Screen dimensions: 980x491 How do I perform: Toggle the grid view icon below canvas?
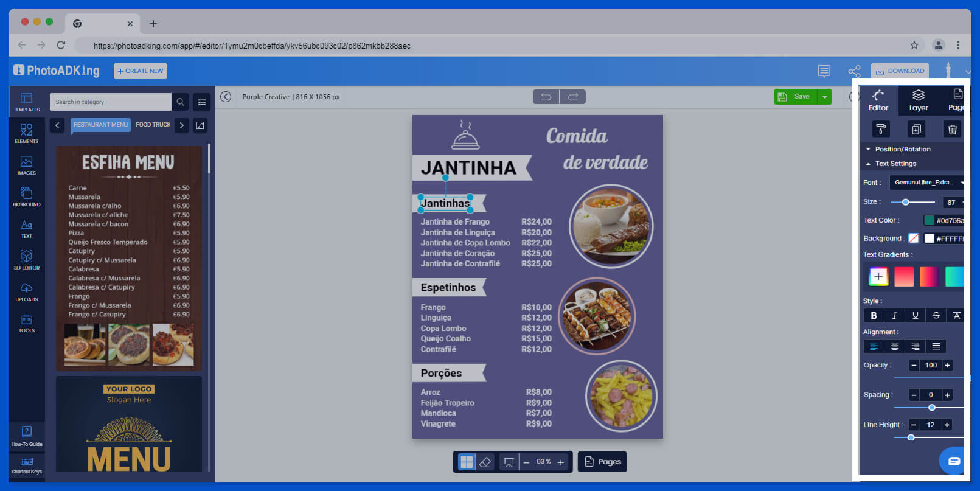[x=467, y=462]
